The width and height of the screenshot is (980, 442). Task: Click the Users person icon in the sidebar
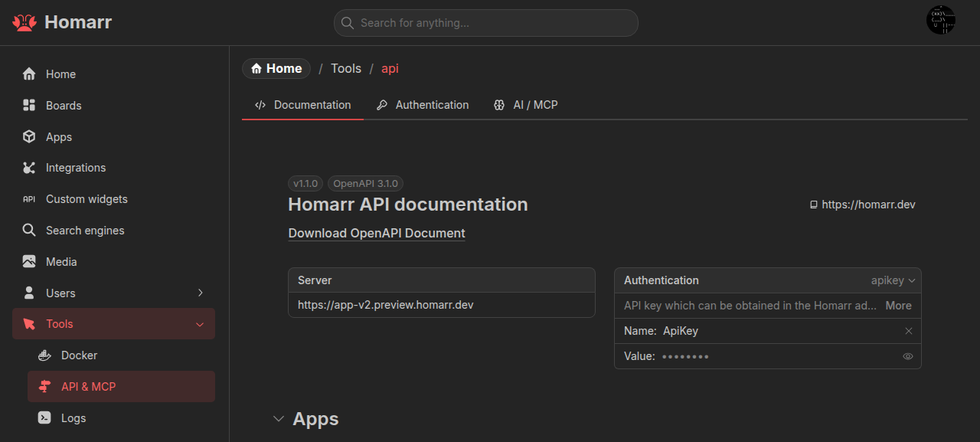coord(29,293)
